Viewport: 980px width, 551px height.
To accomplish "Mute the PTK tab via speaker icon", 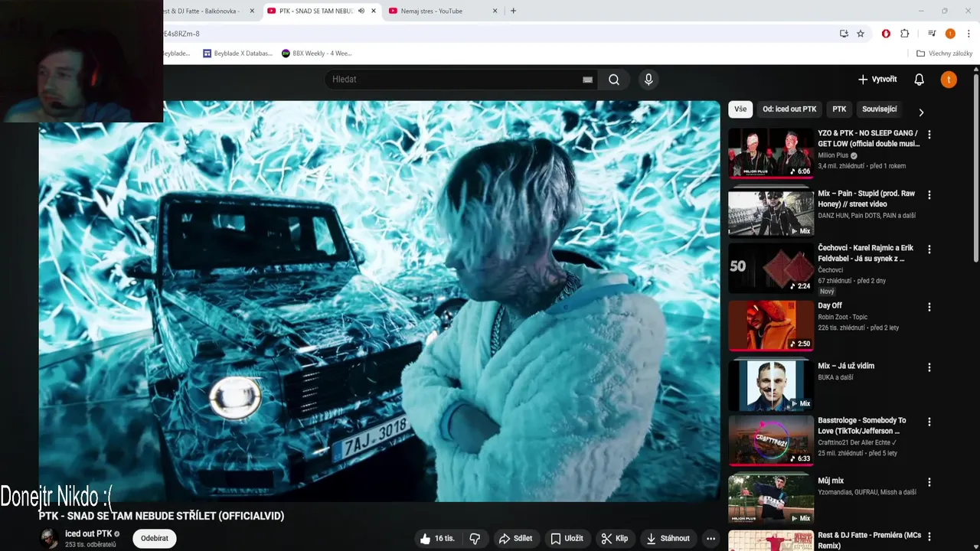I will (x=361, y=11).
